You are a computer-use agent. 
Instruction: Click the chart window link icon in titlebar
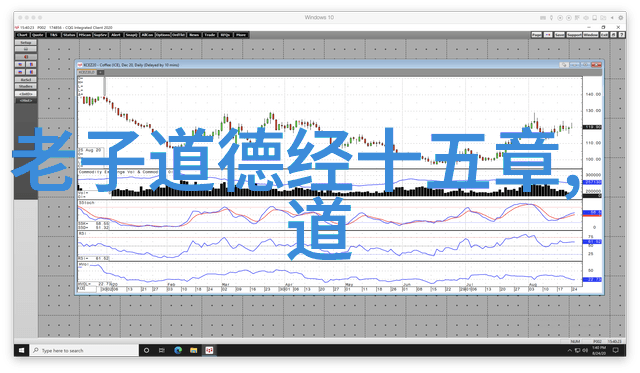point(564,65)
